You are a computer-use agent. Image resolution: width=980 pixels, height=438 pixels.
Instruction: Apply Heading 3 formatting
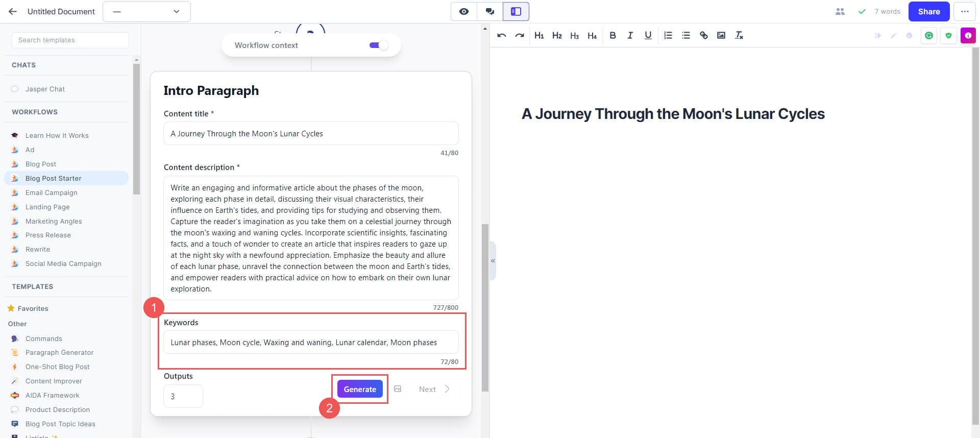point(575,35)
